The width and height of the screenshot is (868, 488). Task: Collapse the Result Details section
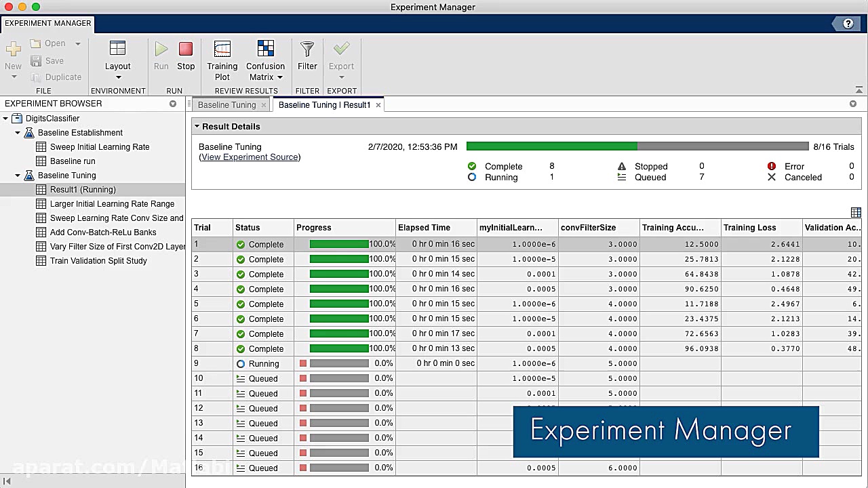pos(197,126)
